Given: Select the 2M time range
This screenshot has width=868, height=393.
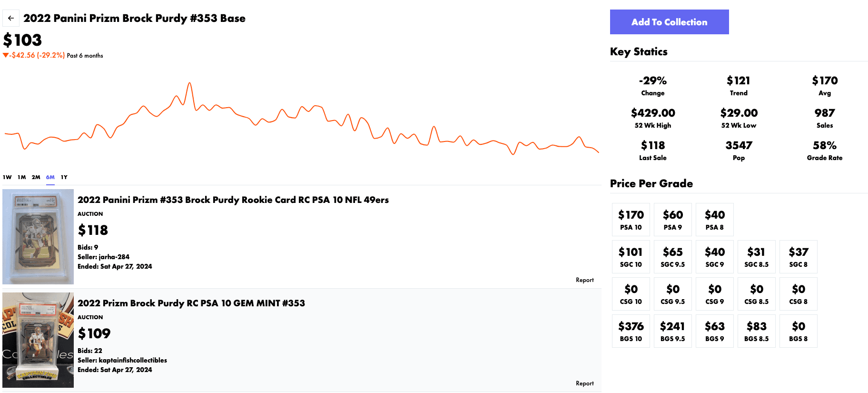Looking at the screenshot, I should click(x=36, y=177).
